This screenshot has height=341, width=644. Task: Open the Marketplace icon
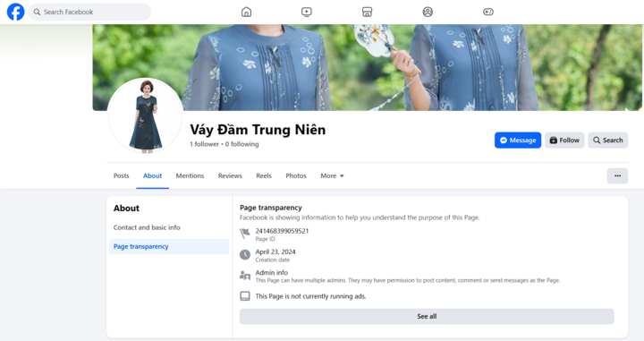(x=368, y=12)
